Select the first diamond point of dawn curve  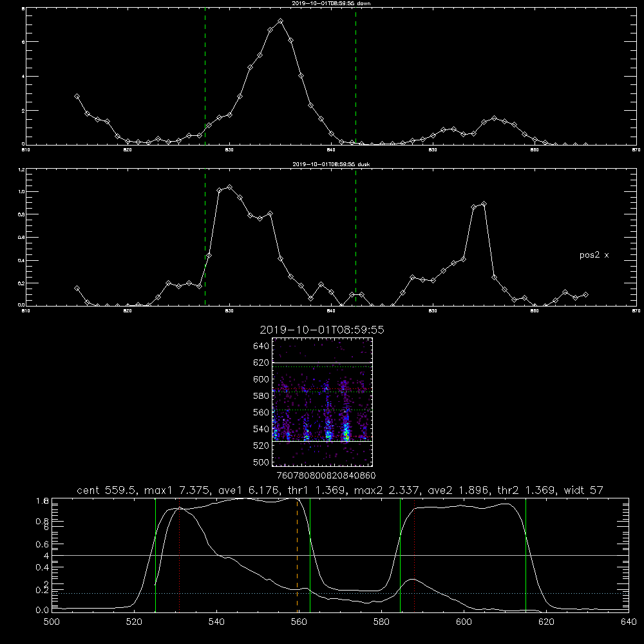(x=77, y=96)
